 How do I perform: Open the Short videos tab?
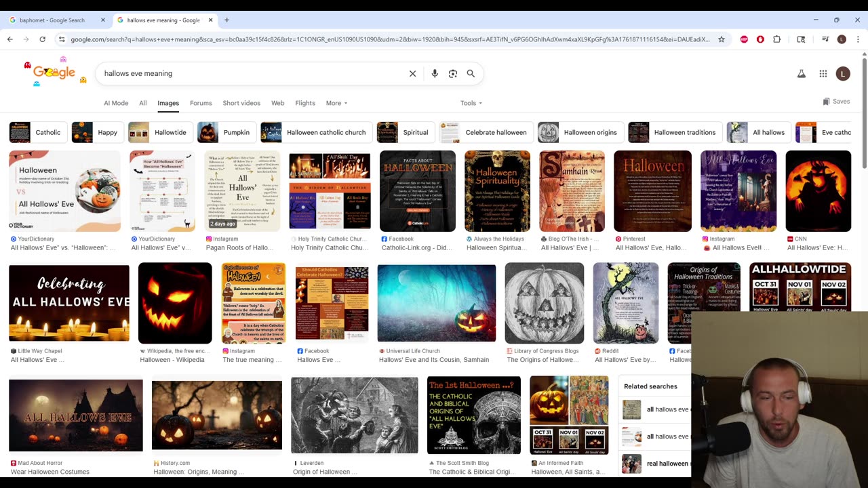click(241, 103)
